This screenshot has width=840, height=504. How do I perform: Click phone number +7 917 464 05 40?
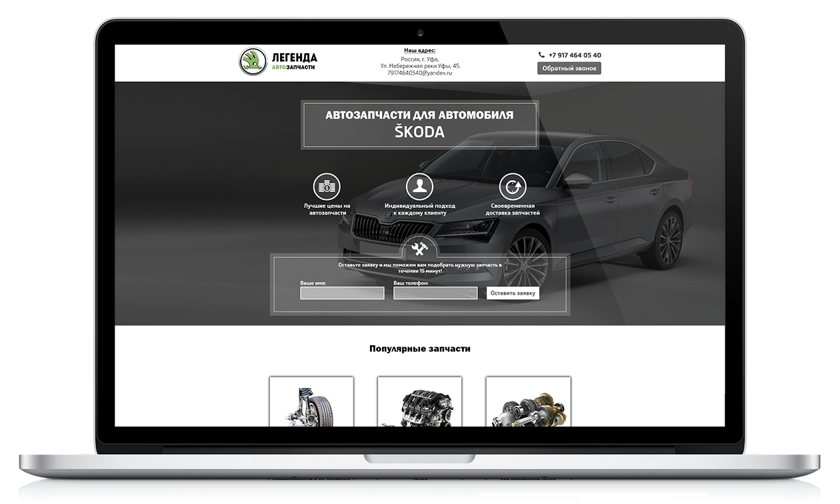575,55
